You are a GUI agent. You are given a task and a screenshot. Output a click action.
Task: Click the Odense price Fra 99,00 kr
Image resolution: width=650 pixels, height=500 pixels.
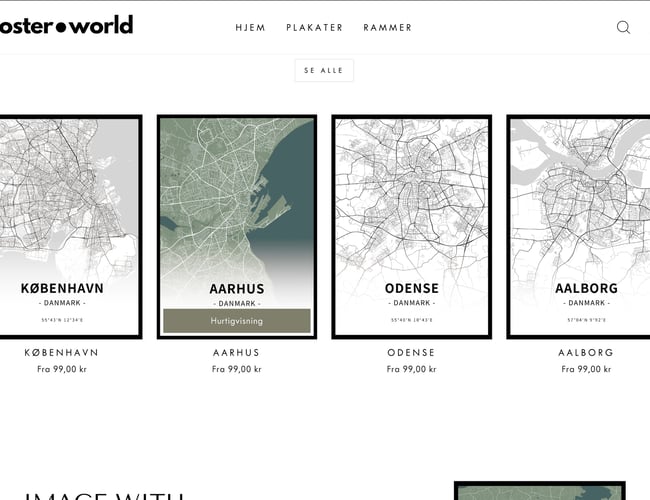point(411,369)
